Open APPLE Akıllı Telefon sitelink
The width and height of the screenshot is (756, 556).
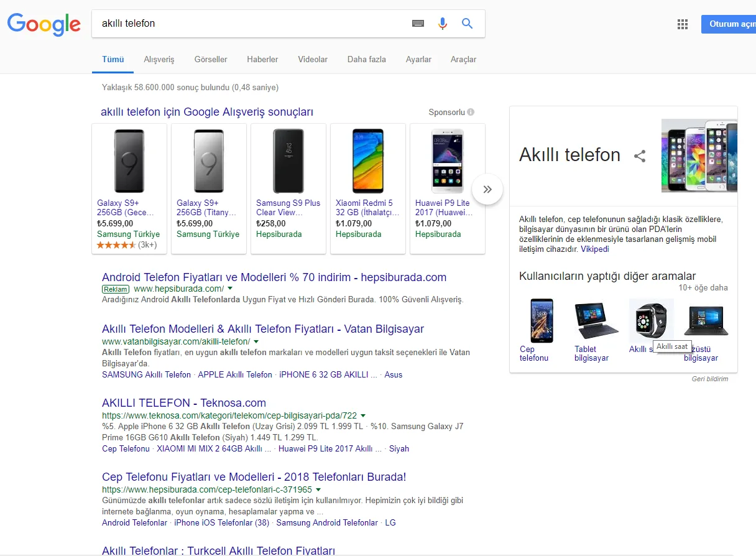[x=235, y=374]
